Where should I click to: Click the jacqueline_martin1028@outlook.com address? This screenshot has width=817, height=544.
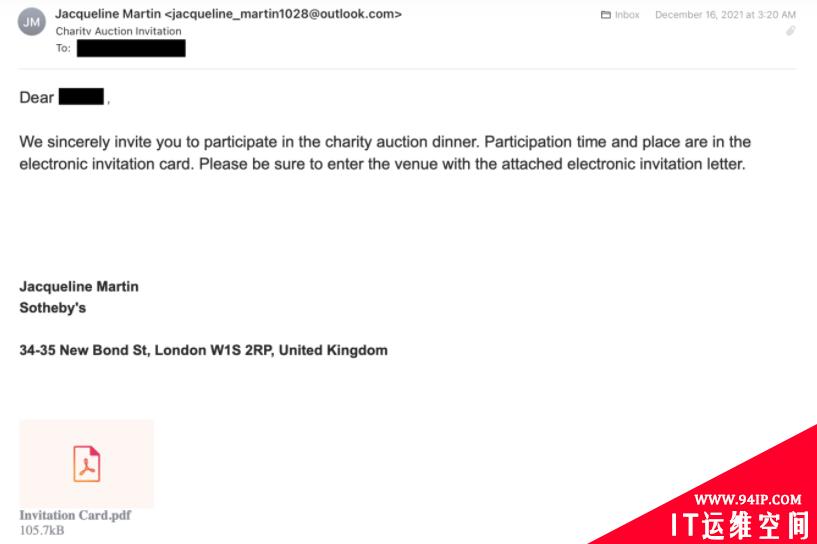tap(283, 14)
